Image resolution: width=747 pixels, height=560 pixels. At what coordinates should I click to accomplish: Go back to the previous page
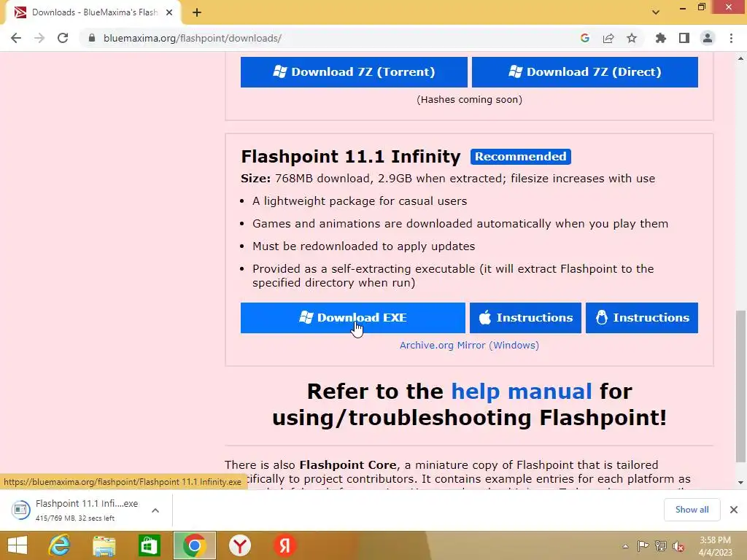[16, 38]
